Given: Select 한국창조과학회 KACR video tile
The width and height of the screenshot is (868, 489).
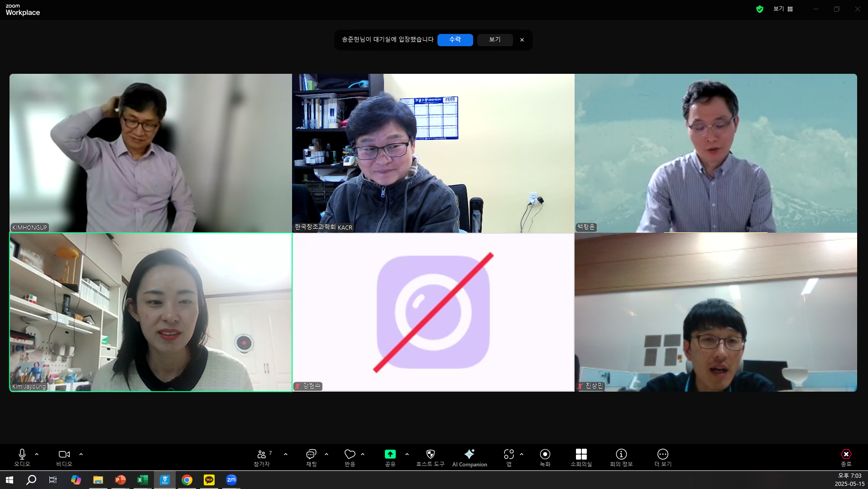Looking at the screenshot, I should (433, 153).
